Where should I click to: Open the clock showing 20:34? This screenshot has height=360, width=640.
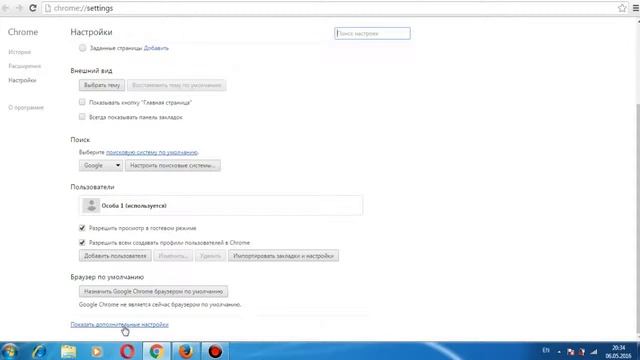pyautogui.click(x=618, y=351)
